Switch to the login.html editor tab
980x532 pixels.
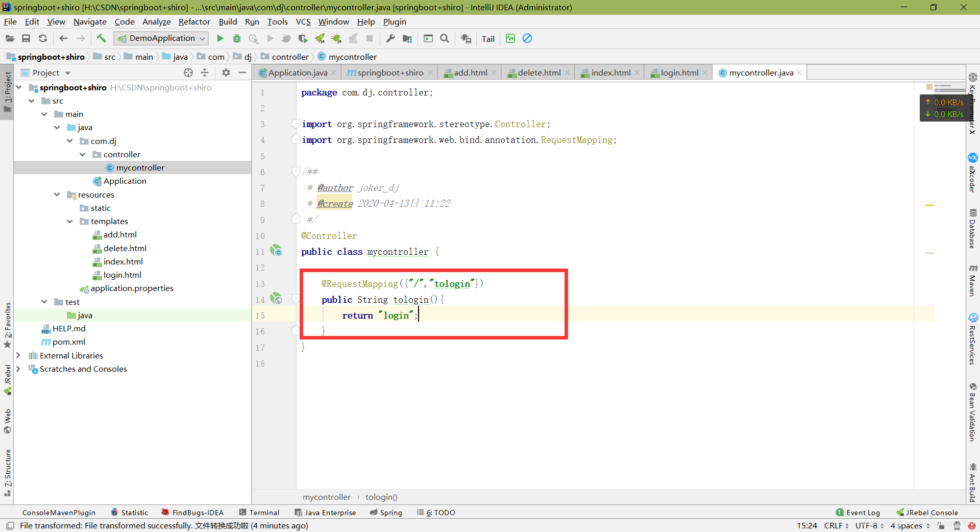click(679, 72)
